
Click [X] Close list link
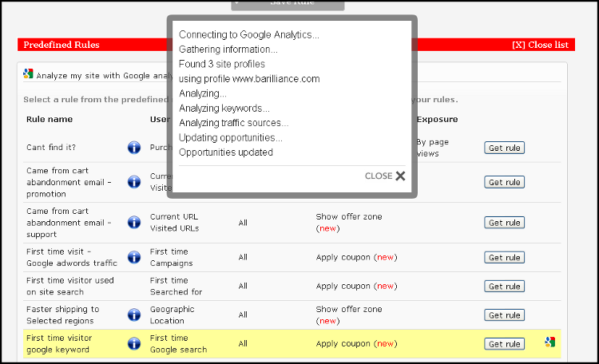tap(540, 45)
